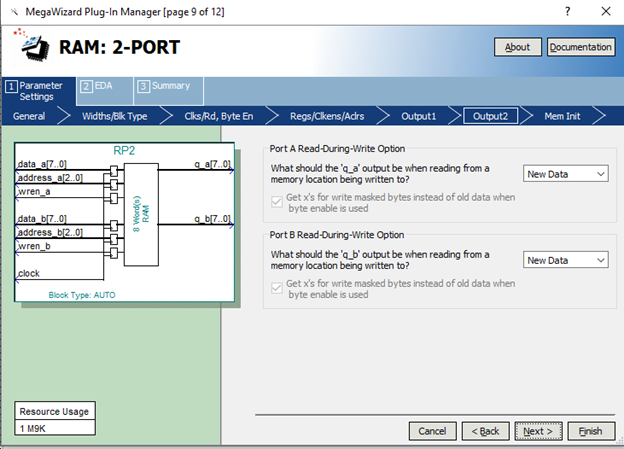Toggle Port B write masked bytes checkbox
Image resolution: width=624 pixels, height=449 pixels.
point(277,284)
